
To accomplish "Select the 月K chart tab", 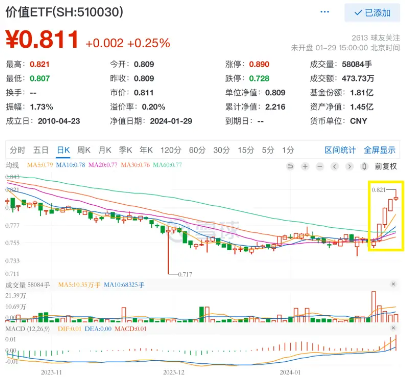I will pos(105,150).
